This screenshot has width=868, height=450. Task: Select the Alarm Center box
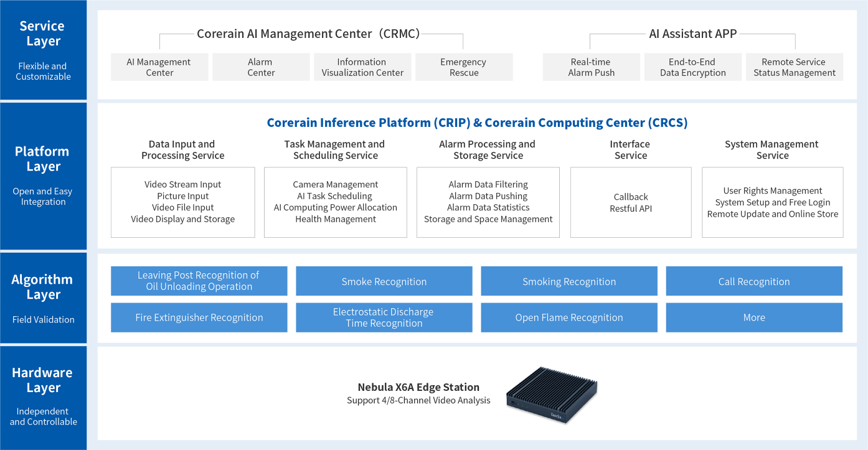pyautogui.click(x=261, y=67)
